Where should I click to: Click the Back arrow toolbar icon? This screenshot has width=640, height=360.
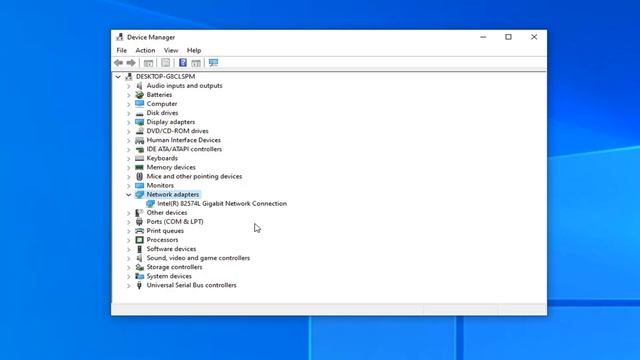118,63
